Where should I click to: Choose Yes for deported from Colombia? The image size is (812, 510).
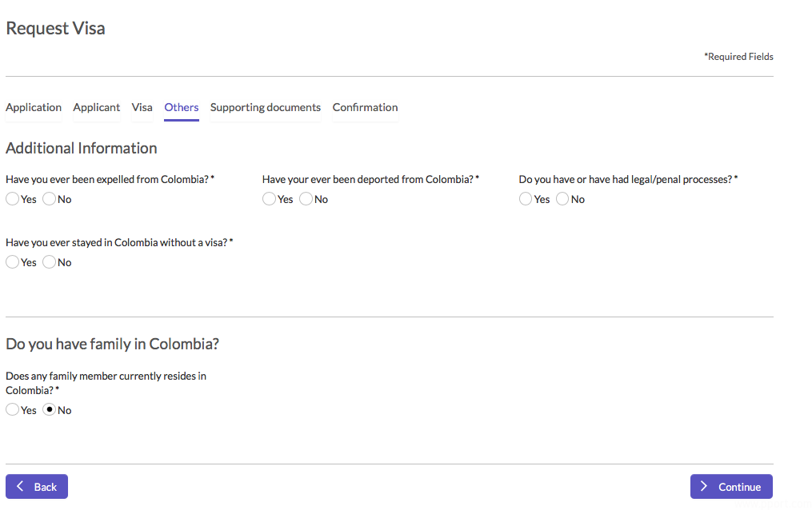point(270,199)
